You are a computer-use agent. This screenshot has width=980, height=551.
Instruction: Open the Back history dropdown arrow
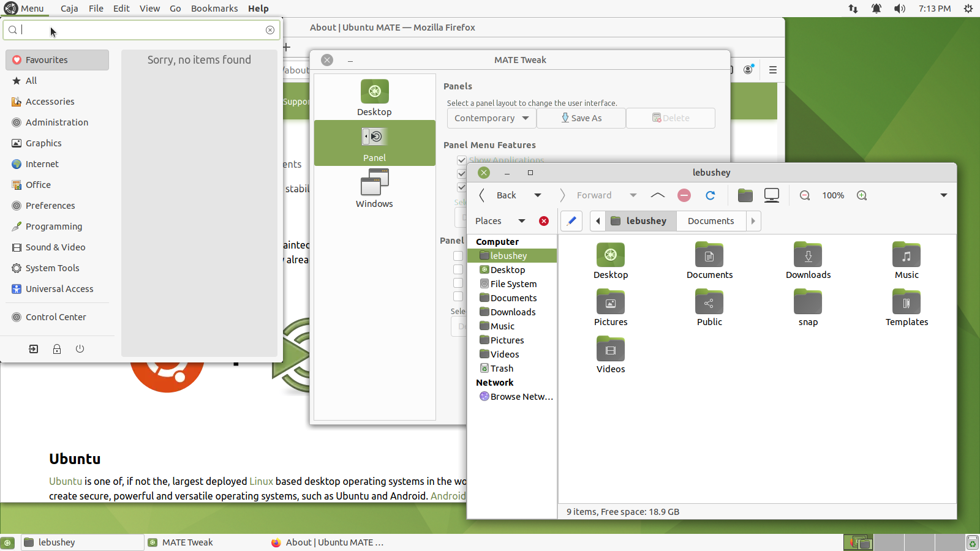[x=538, y=195]
